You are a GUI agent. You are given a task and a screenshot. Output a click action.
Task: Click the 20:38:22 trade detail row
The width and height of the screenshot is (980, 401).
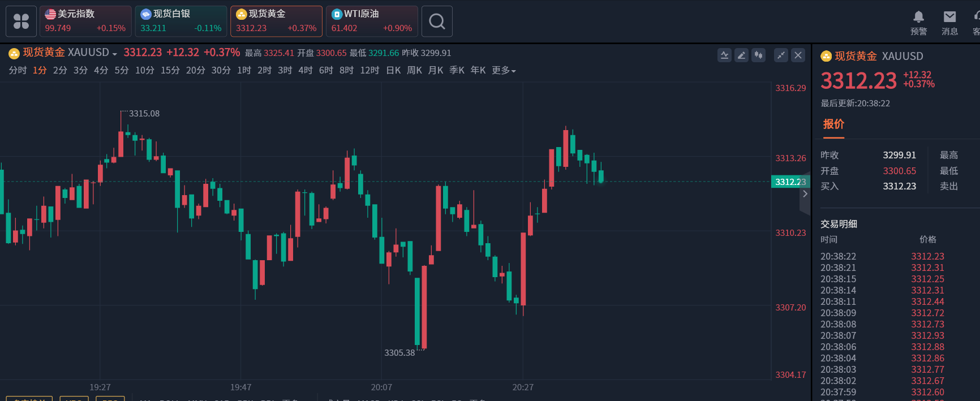[x=882, y=256]
